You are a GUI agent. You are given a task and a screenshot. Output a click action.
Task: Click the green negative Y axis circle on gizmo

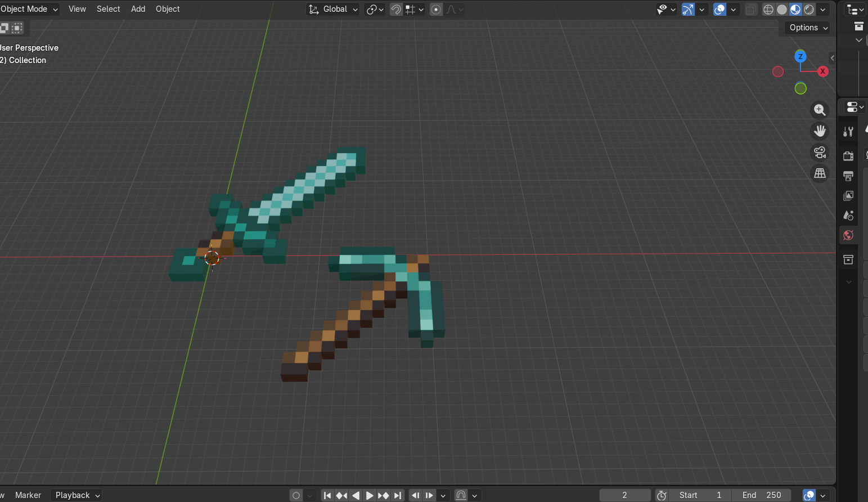click(x=800, y=88)
